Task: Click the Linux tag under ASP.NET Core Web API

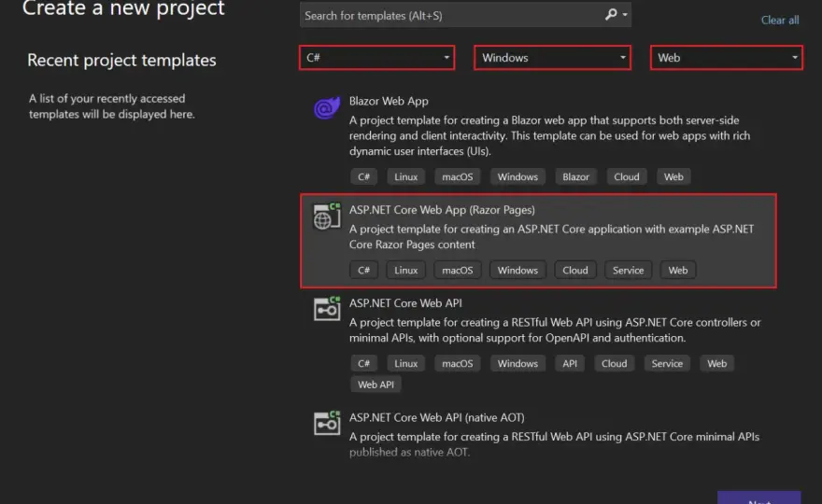Action: [x=405, y=363]
